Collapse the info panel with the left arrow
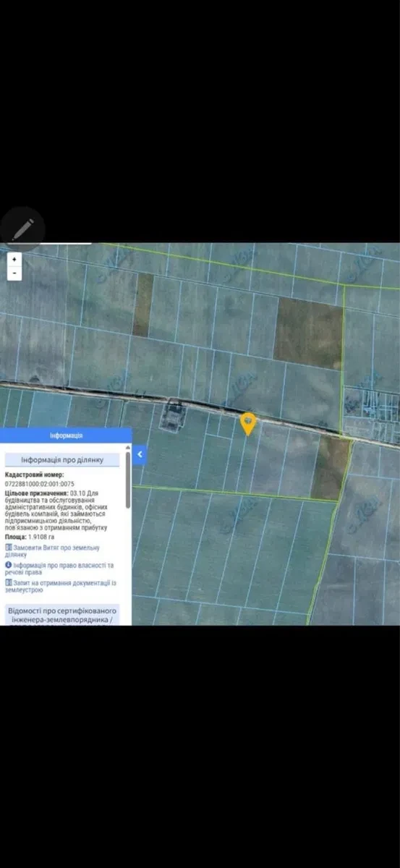Screen dimensions: 400x868 click(140, 455)
